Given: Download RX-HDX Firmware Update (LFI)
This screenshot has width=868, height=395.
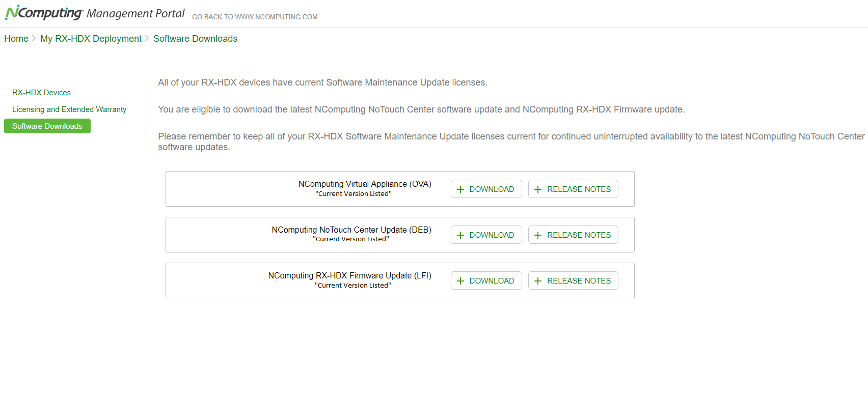Looking at the screenshot, I should [486, 280].
